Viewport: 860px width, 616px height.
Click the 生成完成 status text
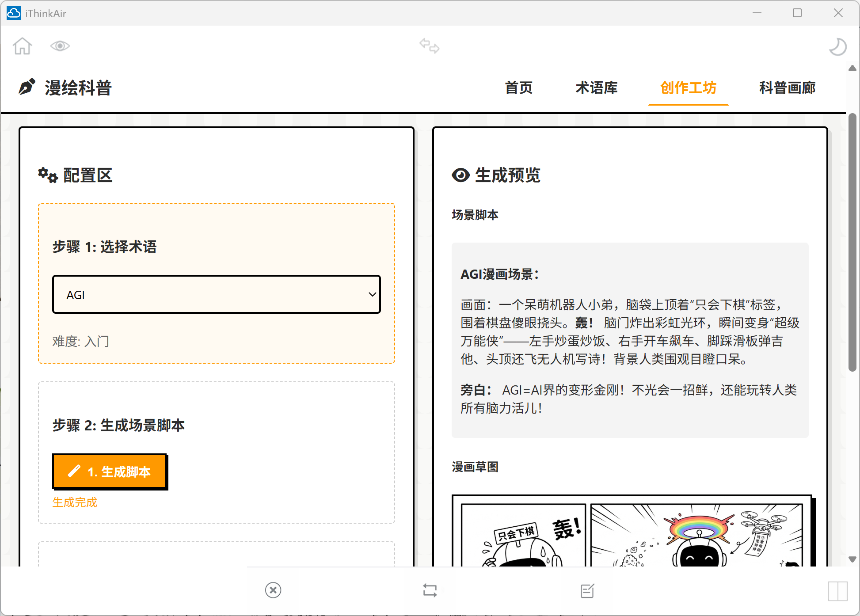tap(75, 502)
